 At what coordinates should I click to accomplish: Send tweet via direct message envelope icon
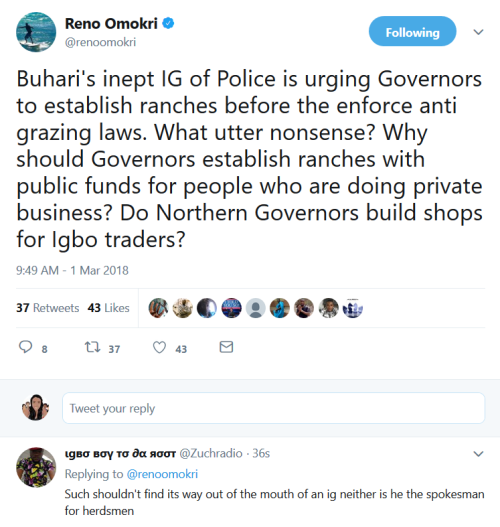click(226, 347)
